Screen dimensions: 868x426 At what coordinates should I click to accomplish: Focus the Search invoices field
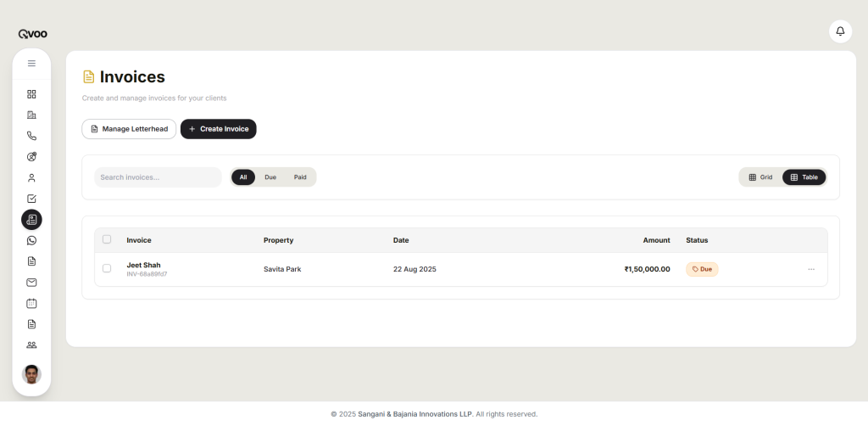pos(158,177)
